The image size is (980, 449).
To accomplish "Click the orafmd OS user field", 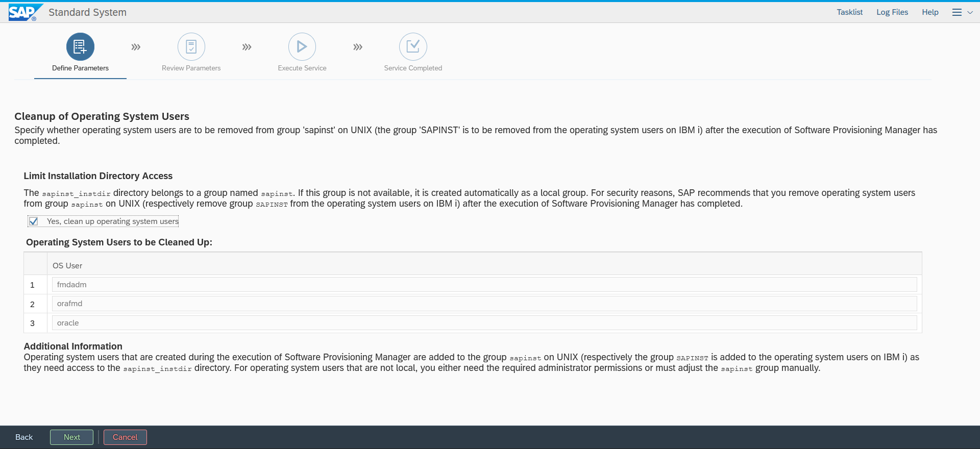I will (x=484, y=304).
